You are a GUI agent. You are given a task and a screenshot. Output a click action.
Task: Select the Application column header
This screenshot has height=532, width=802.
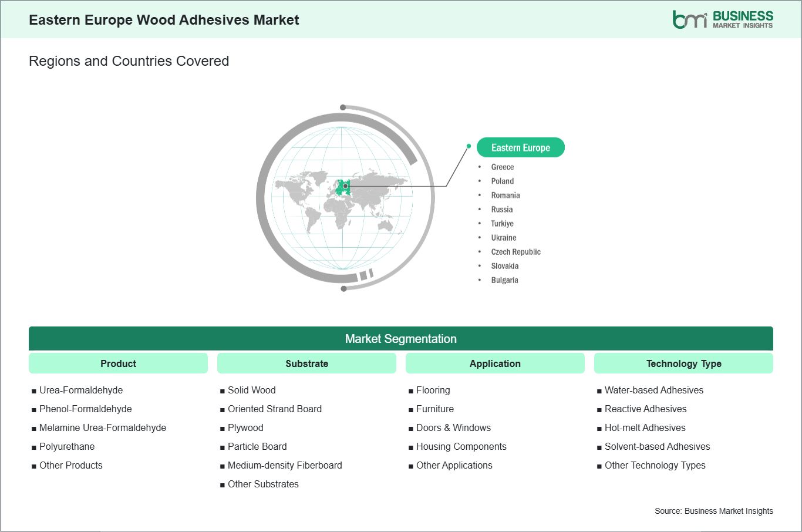point(495,363)
